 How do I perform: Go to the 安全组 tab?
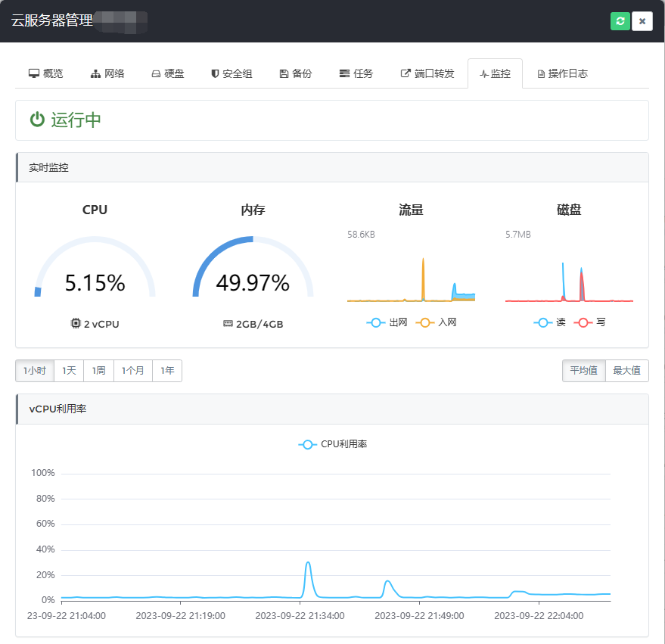click(x=232, y=74)
